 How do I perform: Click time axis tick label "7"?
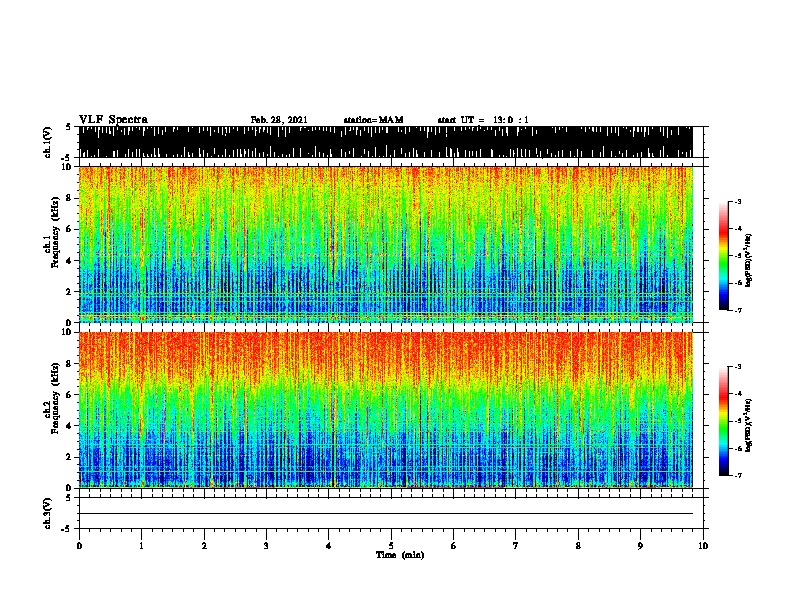coord(516,545)
